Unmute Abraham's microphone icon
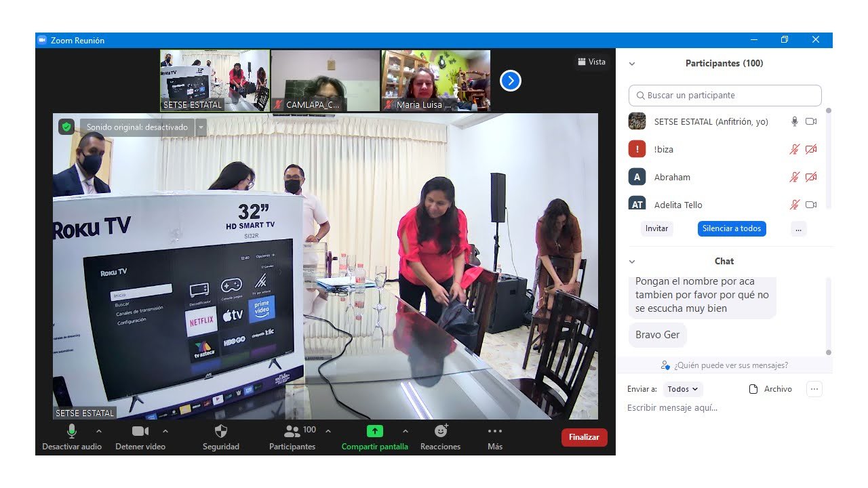 tap(795, 177)
